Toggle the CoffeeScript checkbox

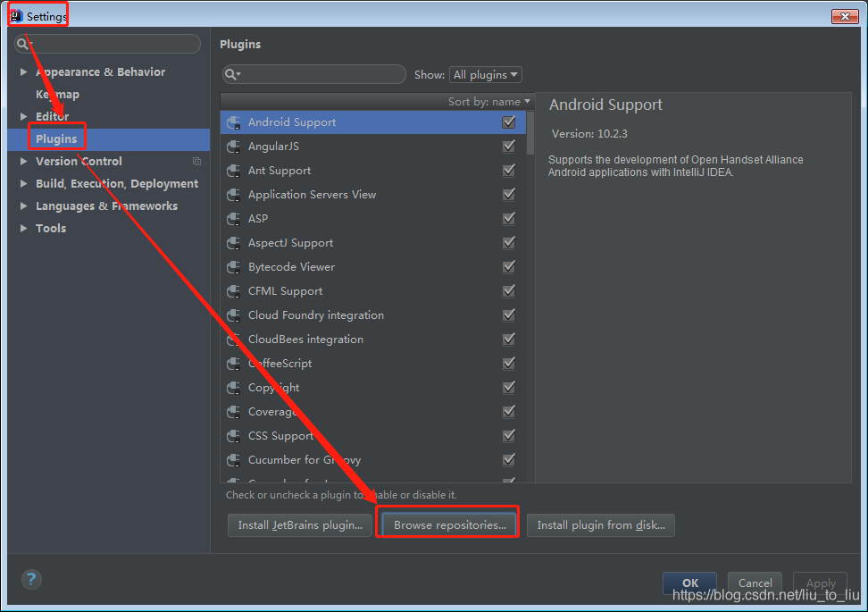pyautogui.click(x=509, y=363)
